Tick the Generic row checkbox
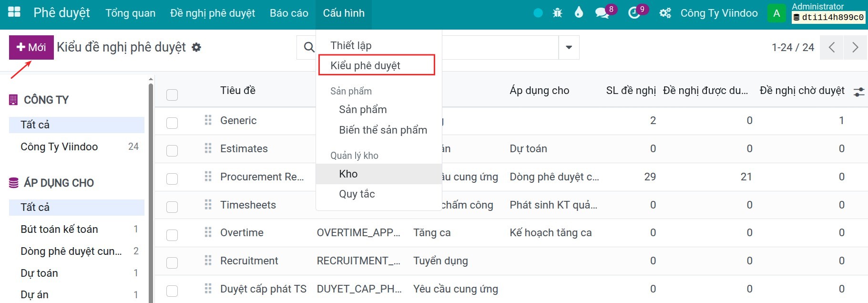Screen dimensions: 868x303 [172, 123]
